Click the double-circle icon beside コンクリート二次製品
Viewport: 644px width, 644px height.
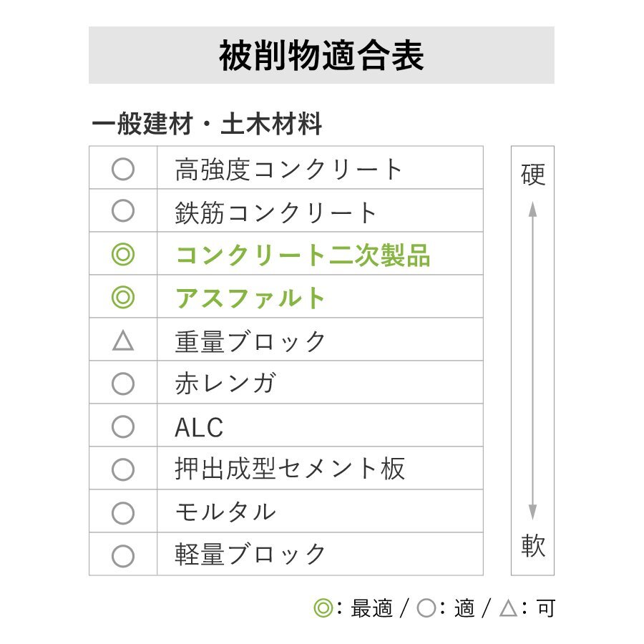tap(123, 255)
